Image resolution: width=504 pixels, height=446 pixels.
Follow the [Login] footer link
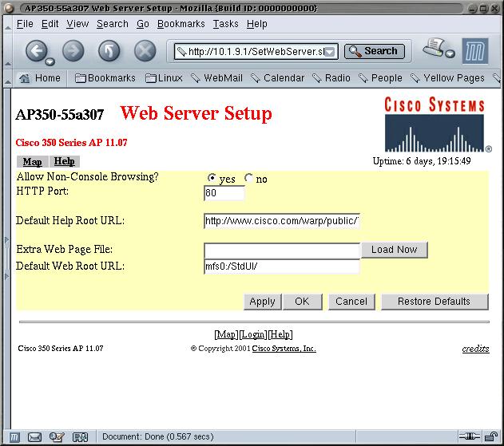pyautogui.click(x=253, y=334)
